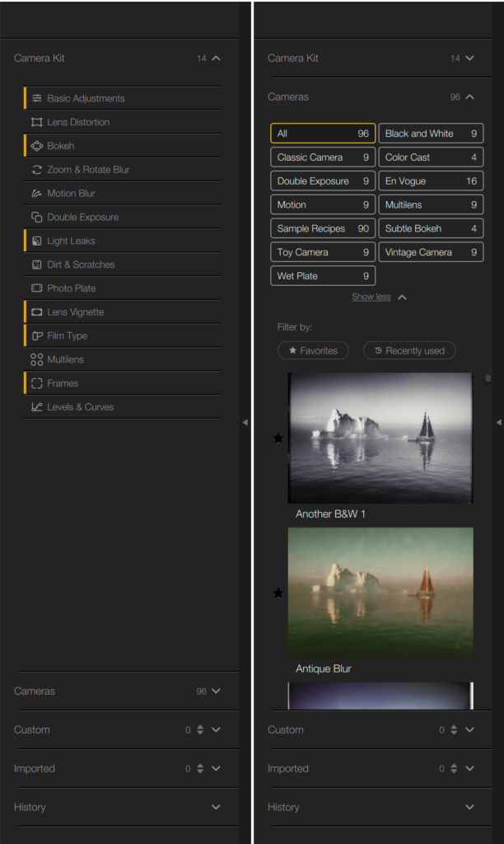Click the Photo Plate icon
The height and width of the screenshot is (844, 504).
(36, 288)
